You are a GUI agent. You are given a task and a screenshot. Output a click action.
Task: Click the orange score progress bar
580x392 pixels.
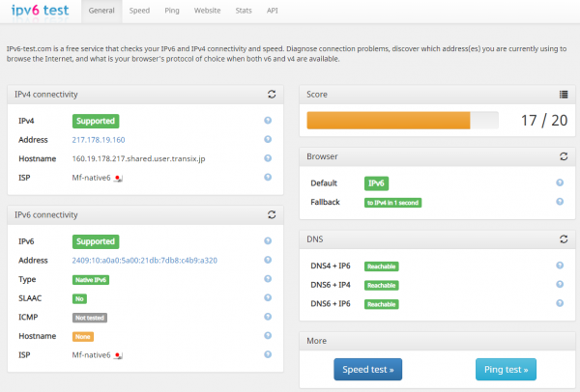pos(389,121)
